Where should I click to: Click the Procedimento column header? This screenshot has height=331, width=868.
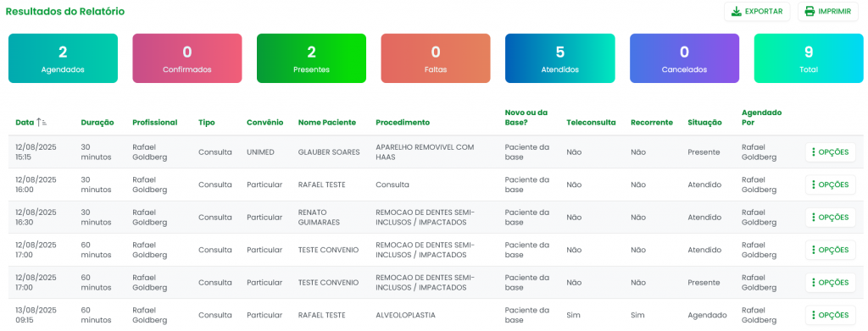coord(403,123)
